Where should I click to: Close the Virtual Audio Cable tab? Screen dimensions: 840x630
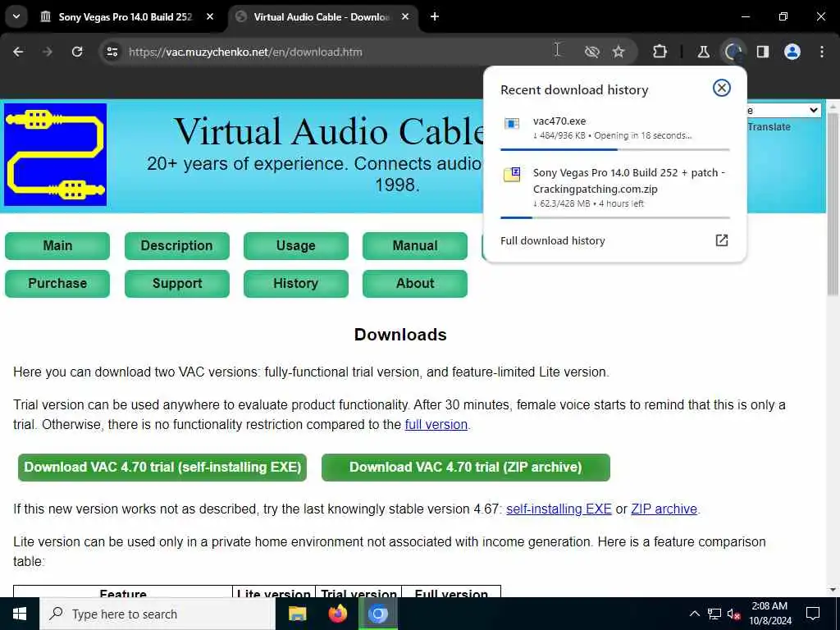405,16
